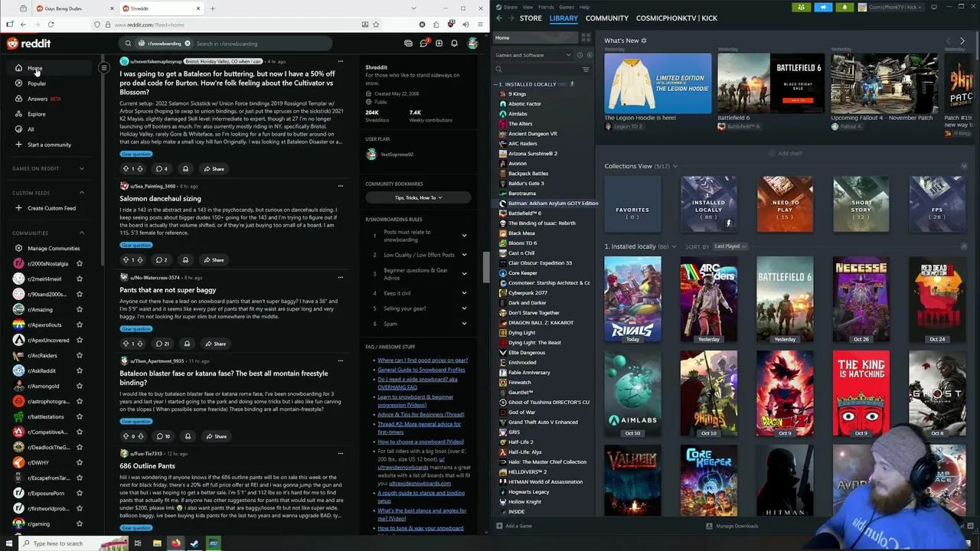The width and height of the screenshot is (980, 551).
Task: Expand Games on Reddit sidebar section
Action: click(x=82, y=168)
